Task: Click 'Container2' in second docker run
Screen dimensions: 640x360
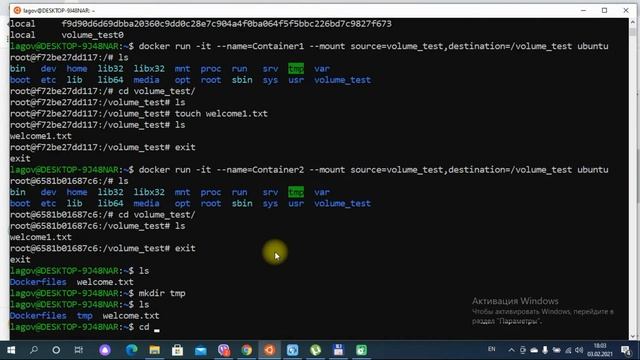Action: tap(278, 169)
